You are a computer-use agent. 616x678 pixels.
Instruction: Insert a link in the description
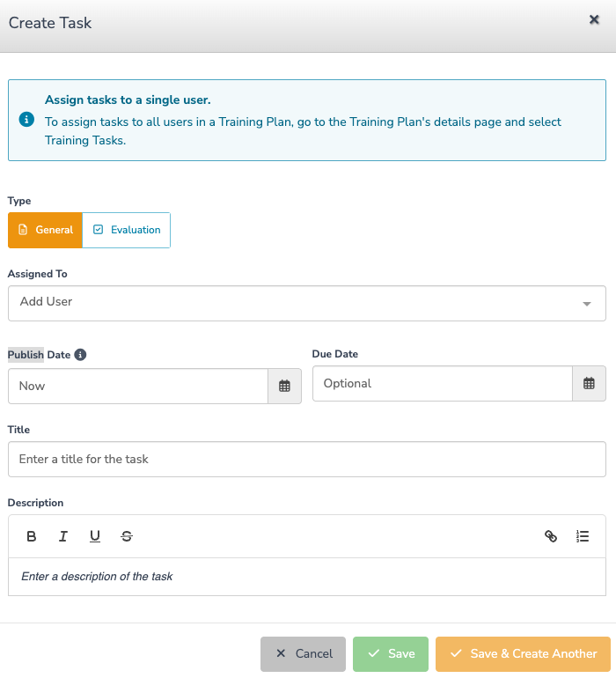click(551, 536)
